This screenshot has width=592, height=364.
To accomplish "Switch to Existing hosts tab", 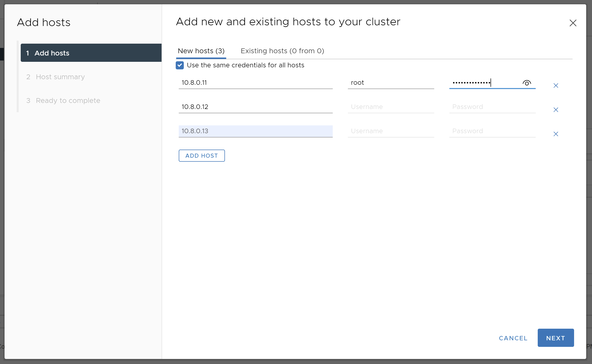I will point(282,51).
